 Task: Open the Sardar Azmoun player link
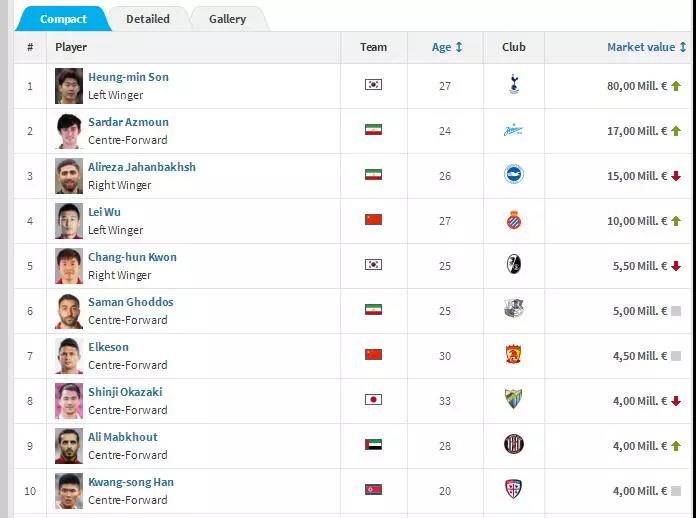click(128, 122)
